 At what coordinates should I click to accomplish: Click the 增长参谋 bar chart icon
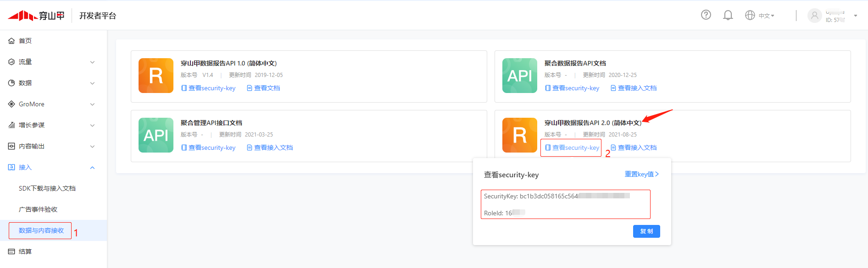tap(11, 125)
